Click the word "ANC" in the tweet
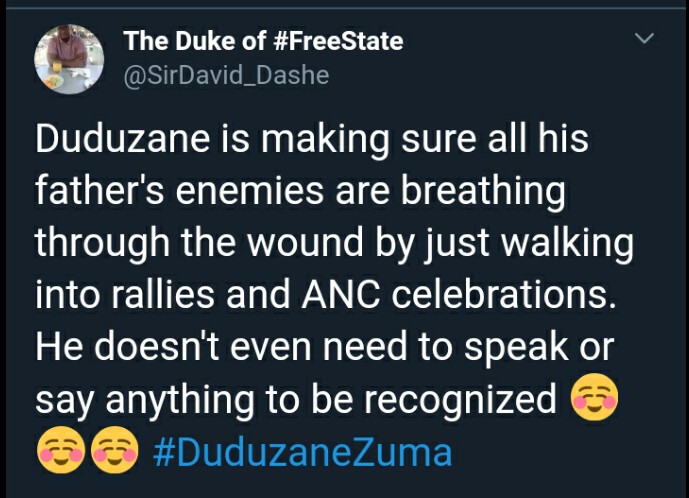The width and height of the screenshot is (689, 498). 341,294
